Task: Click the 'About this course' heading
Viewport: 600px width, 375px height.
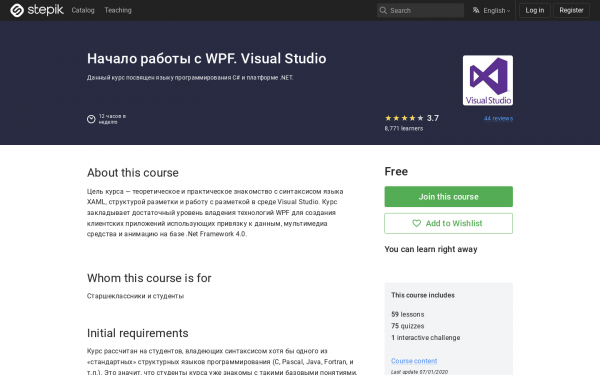Action: [x=133, y=173]
